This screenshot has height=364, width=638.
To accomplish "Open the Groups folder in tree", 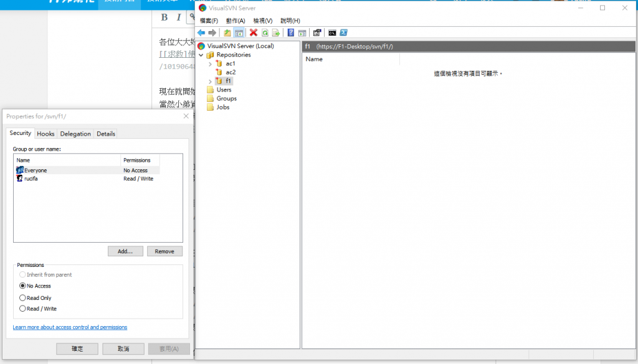I will point(227,98).
